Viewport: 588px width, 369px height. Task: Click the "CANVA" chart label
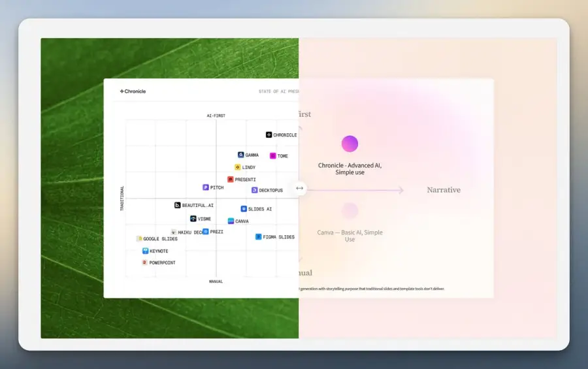[242, 221]
